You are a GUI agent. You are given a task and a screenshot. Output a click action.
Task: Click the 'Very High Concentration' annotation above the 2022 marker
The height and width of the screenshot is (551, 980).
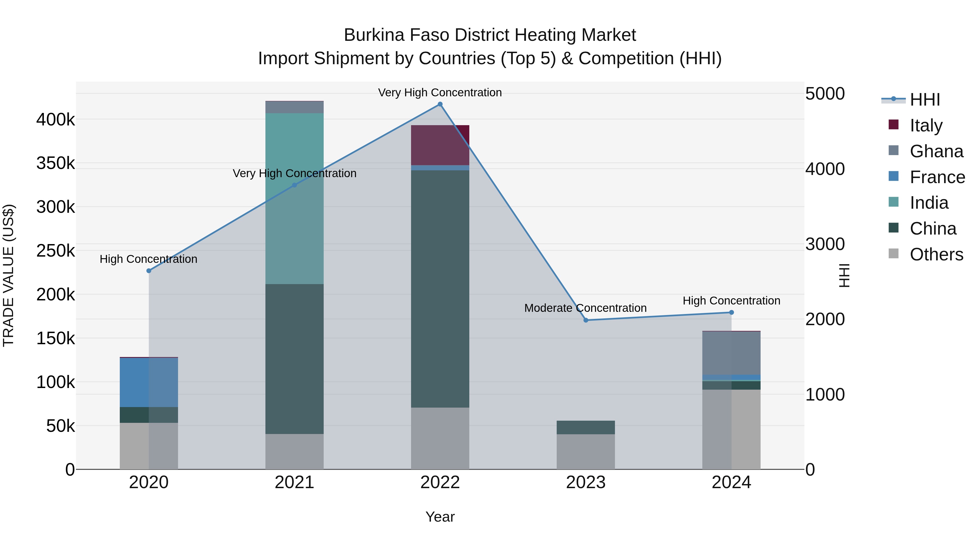[440, 93]
